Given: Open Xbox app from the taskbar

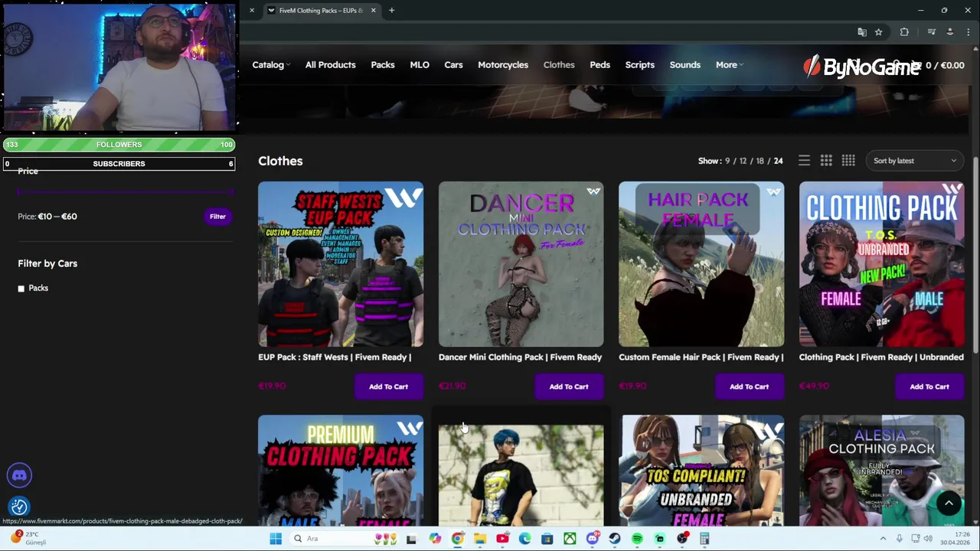Looking at the screenshot, I should click(x=570, y=539).
